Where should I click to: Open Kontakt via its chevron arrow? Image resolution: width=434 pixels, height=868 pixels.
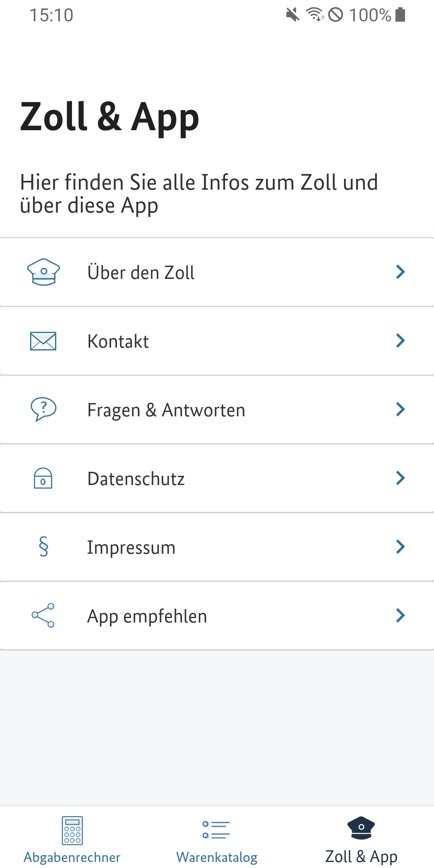point(400,341)
